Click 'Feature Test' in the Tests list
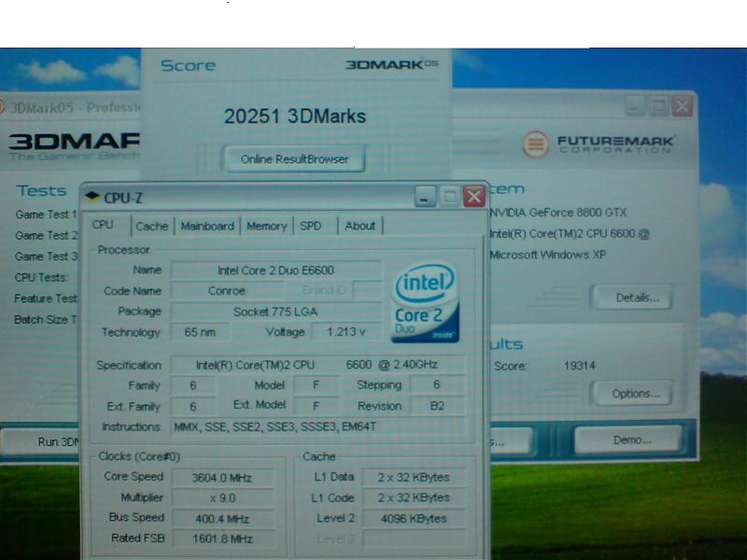747x560 pixels. point(46,299)
